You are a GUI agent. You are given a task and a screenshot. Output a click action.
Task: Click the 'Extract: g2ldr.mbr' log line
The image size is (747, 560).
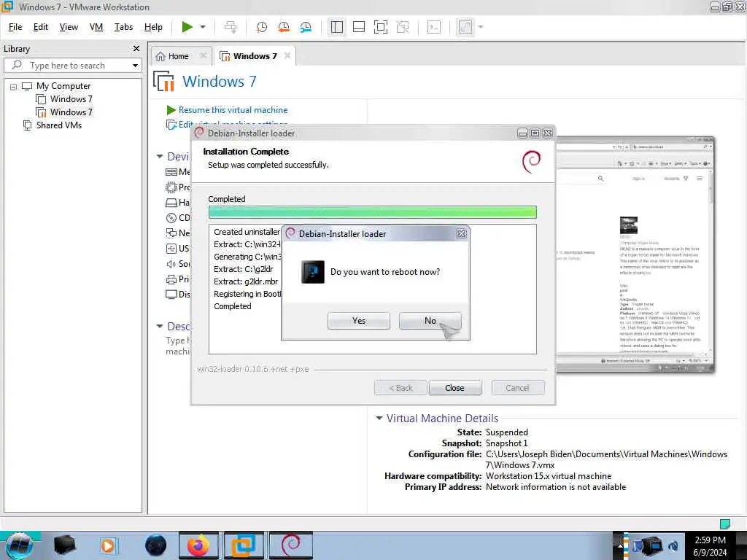tap(246, 281)
